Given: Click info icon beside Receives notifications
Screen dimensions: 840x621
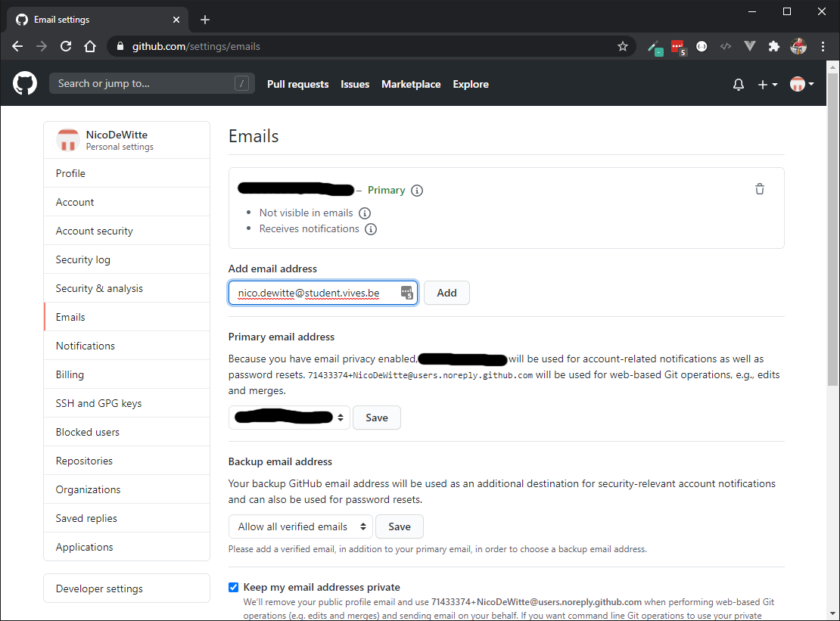Looking at the screenshot, I should [x=371, y=229].
